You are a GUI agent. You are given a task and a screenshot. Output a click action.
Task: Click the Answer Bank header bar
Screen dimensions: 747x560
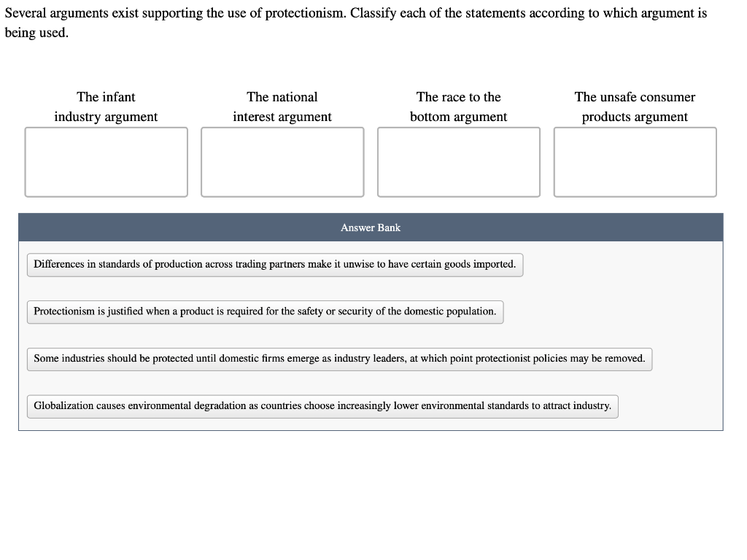click(371, 227)
